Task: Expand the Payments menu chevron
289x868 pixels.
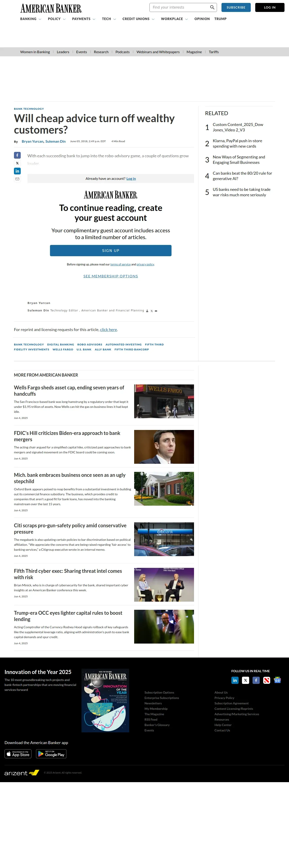Action: (94, 19)
